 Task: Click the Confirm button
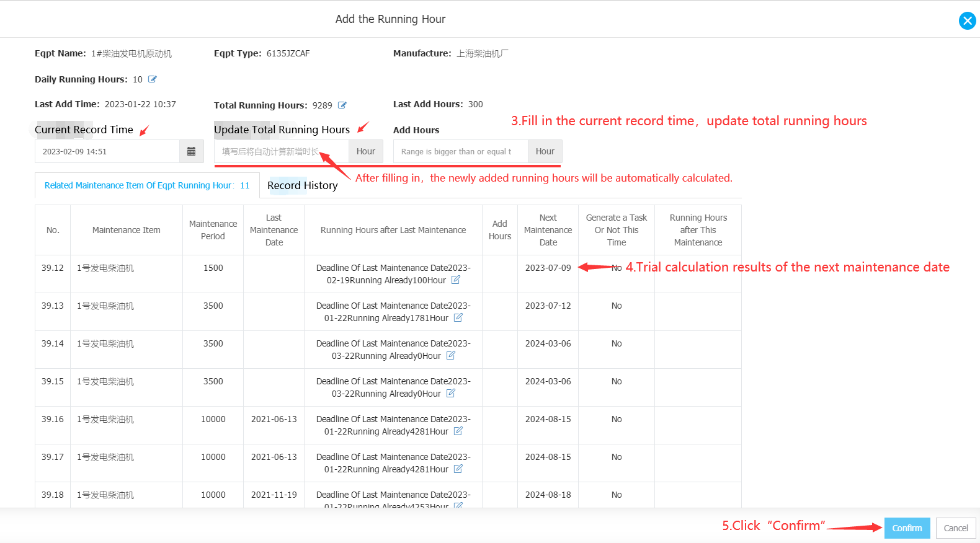pyautogui.click(x=907, y=528)
